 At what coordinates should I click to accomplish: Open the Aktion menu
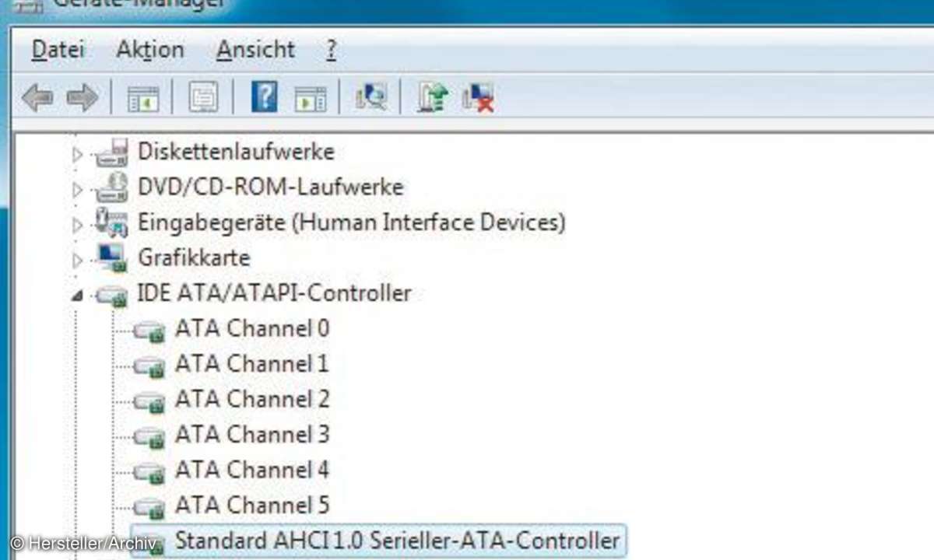(x=150, y=50)
